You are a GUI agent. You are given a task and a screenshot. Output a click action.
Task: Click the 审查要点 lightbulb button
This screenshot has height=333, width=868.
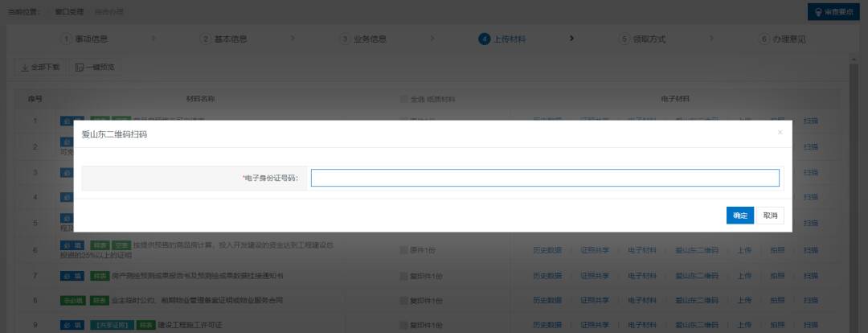pos(836,12)
